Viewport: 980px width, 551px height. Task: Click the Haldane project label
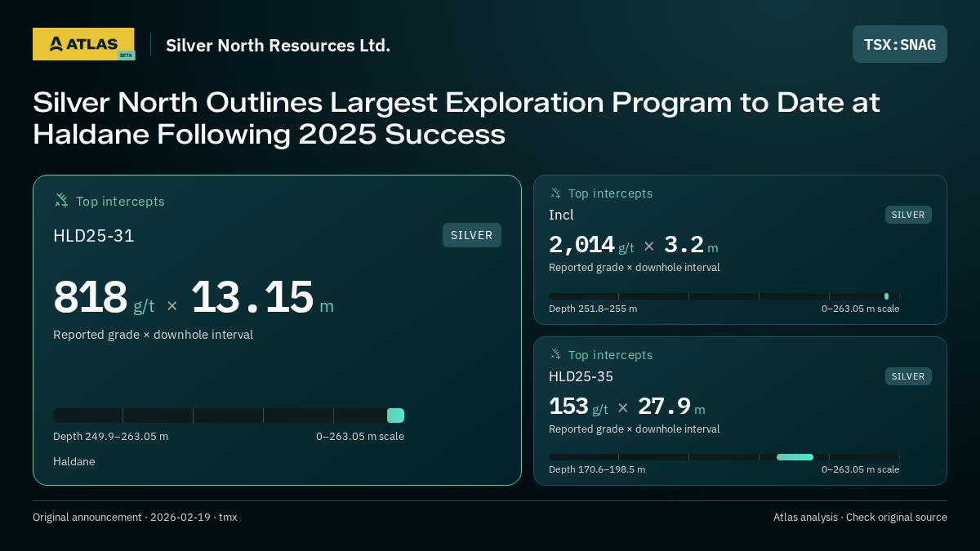click(x=74, y=461)
